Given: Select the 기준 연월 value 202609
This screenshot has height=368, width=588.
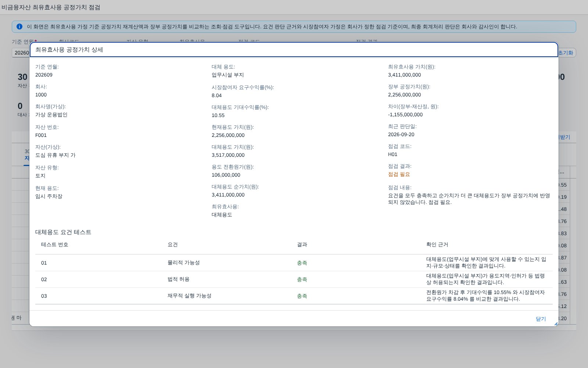Looking at the screenshot, I should point(44,75).
